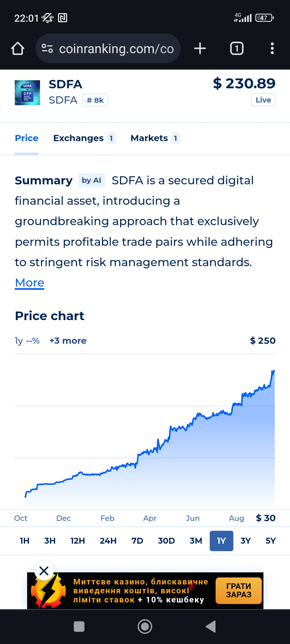Screen dimensions: 290x644
Task: Open the Exchanges tab
Action: [x=84, y=138]
